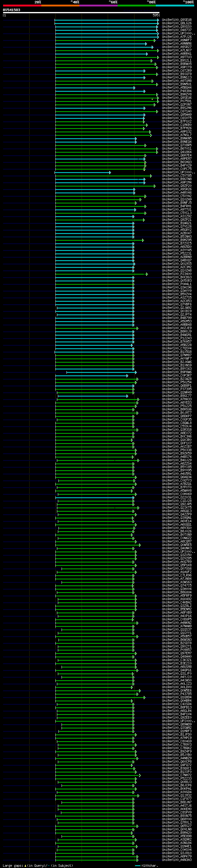Select UniRef100_C0PC75 entry
Screen dimensions: 197x868
pos(177,169)
